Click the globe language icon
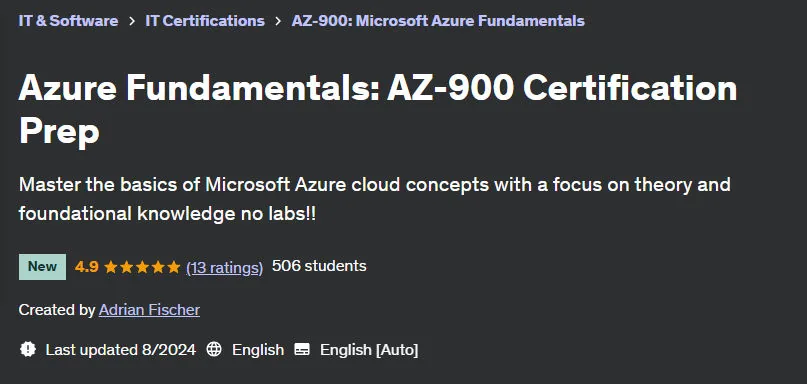 214,350
